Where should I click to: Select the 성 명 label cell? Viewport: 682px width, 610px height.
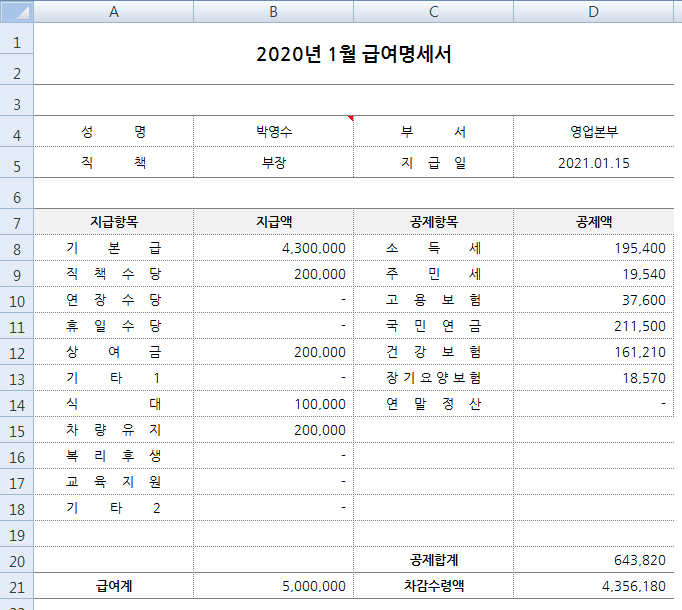coord(114,131)
